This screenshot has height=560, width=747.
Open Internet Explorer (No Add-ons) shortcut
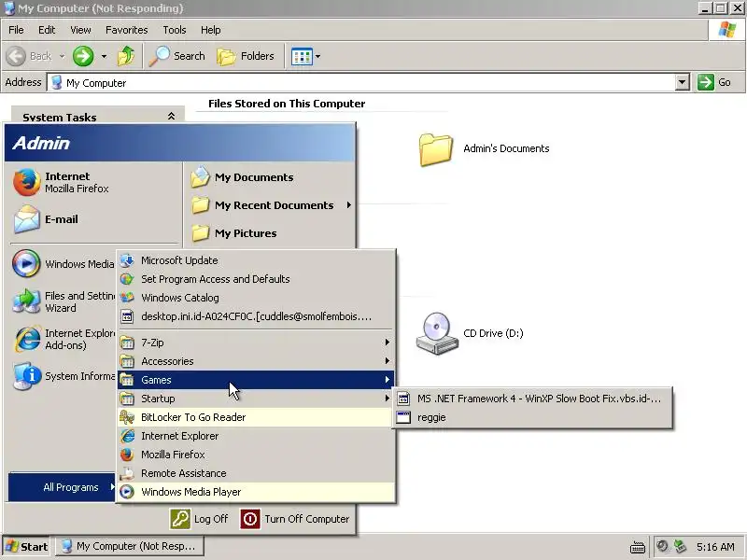[63, 339]
